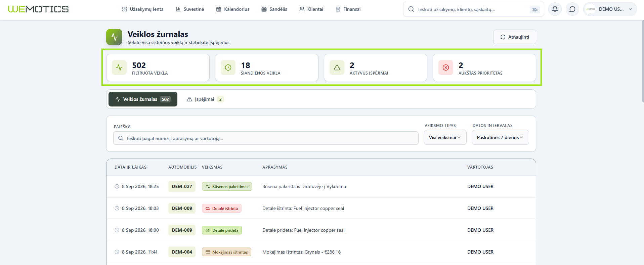Click warning triangle icon on Aktyvūs įspėjimai card
This screenshot has height=265, width=644.
[x=337, y=68]
